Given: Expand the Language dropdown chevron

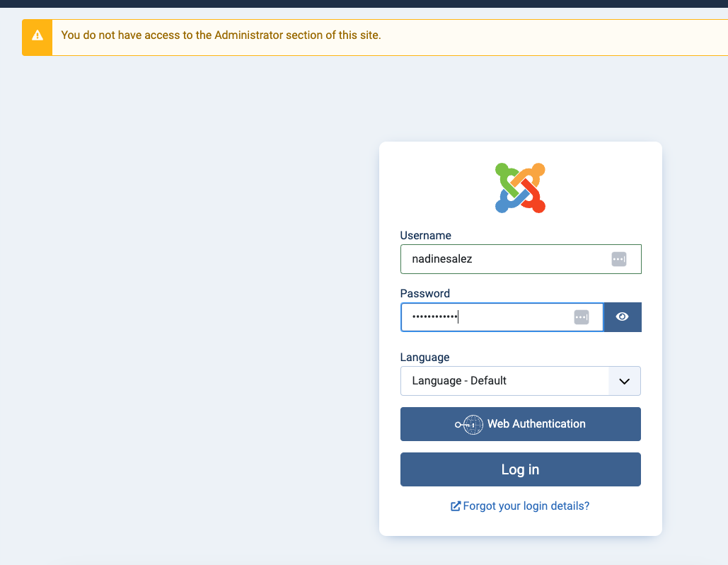Looking at the screenshot, I should (625, 381).
